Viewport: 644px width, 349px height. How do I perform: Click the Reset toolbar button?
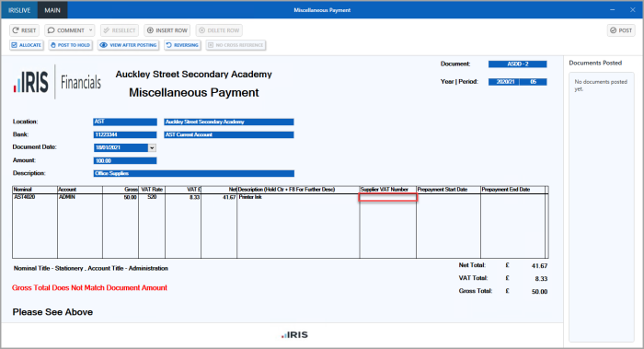(25, 30)
